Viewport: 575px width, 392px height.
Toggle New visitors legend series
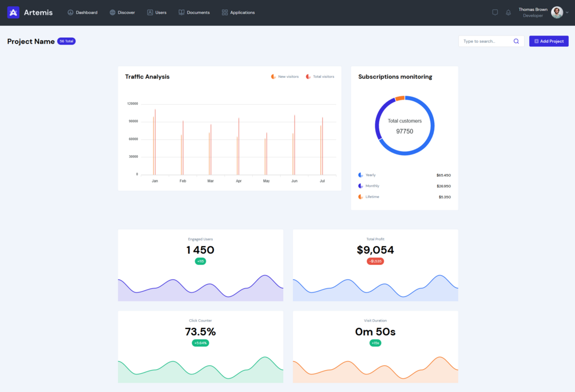click(284, 77)
